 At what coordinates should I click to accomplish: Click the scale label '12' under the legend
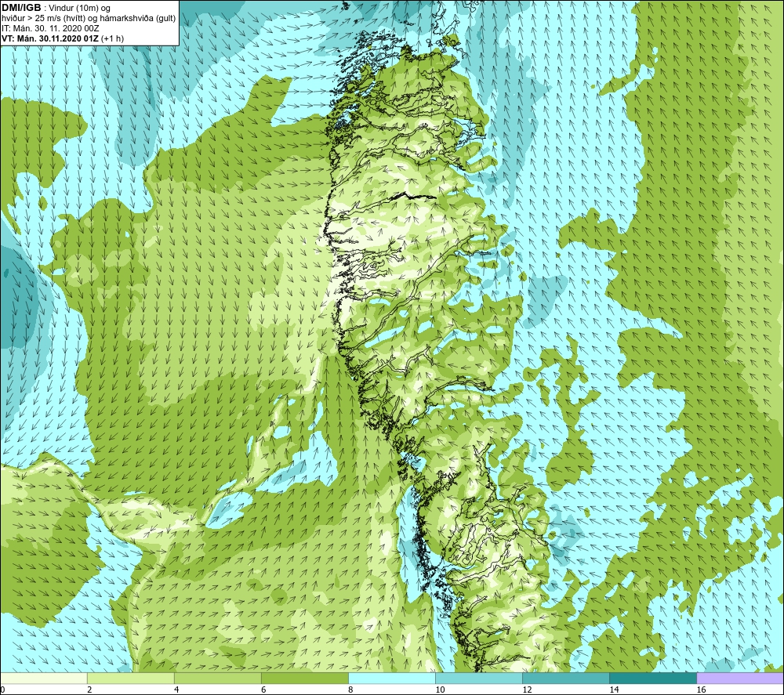(527, 690)
